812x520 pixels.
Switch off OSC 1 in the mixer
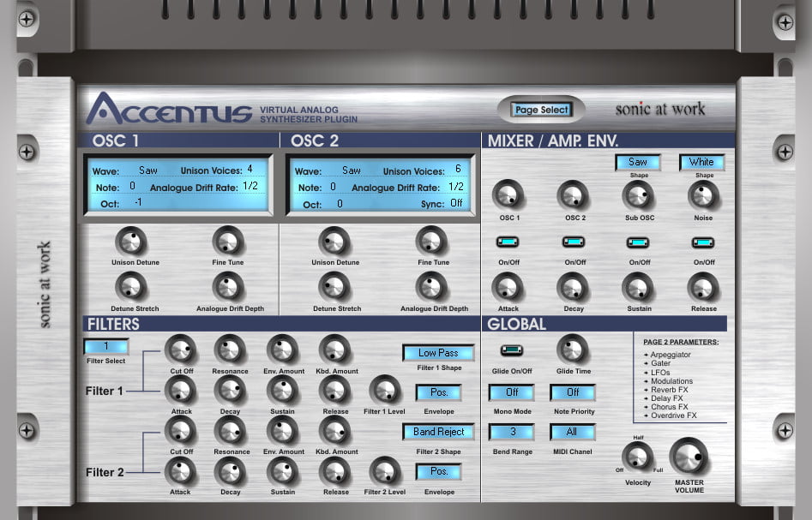508,242
